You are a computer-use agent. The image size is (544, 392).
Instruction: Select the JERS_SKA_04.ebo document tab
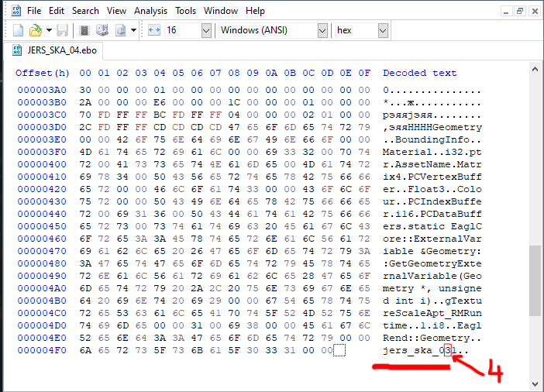click(x=55, y=50)
